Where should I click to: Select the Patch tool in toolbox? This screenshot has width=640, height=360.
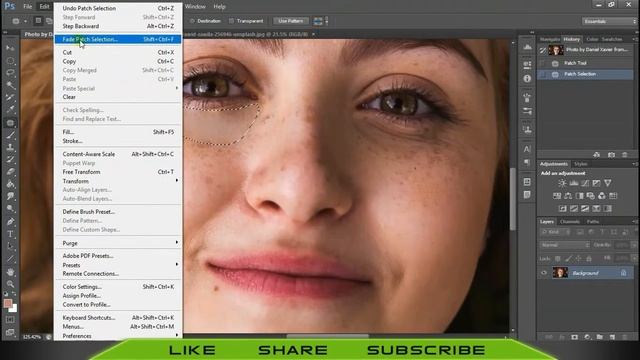pos(10,122)
